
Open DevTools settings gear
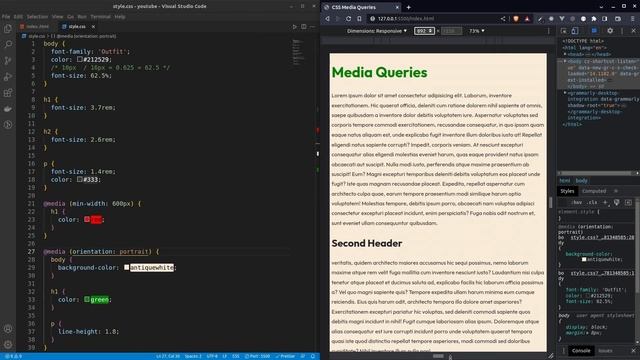[x=610, y=31]
